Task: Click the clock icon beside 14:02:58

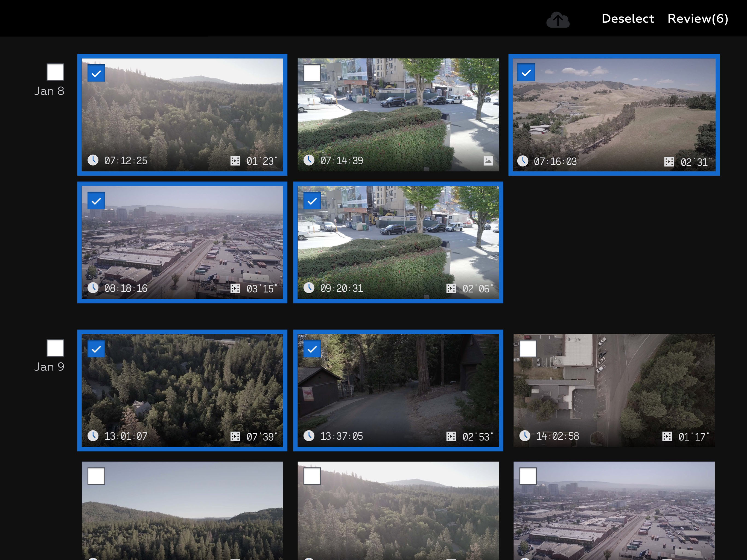Action: tap(524, 436)
